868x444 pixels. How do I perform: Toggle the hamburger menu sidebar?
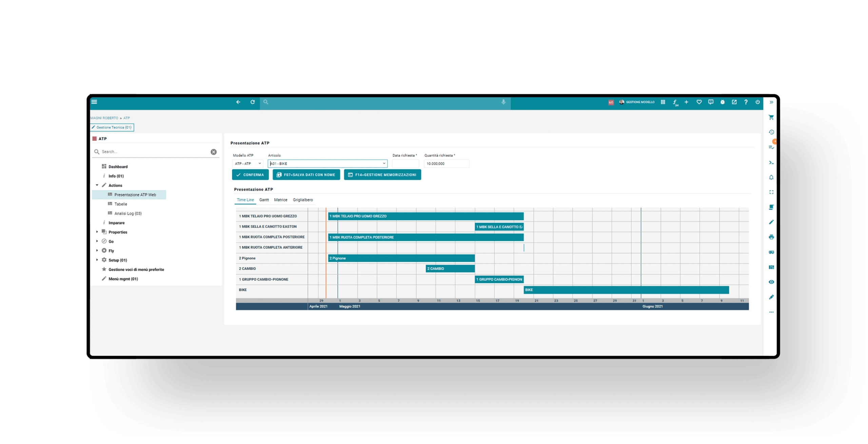pos(94,102)
